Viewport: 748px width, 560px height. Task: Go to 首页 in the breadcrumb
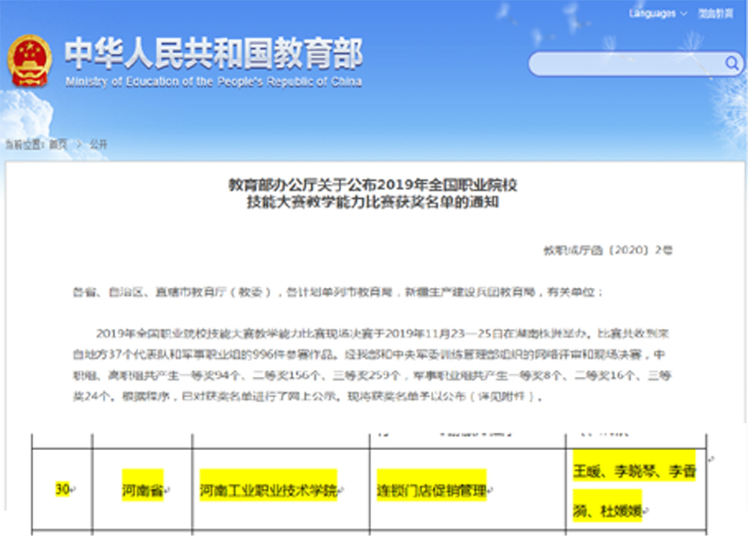(58, 144)
